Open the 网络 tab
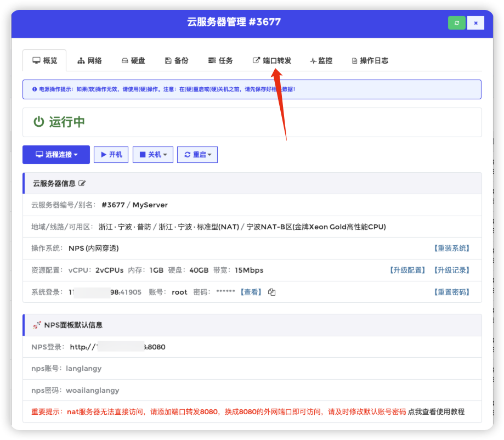Viewport: 504px width, 440px height. point(90,60)
